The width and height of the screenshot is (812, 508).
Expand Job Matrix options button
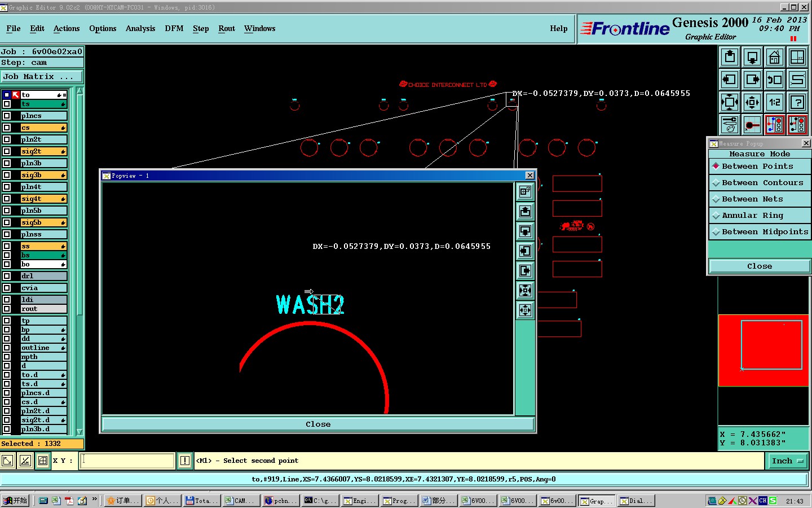42,77
